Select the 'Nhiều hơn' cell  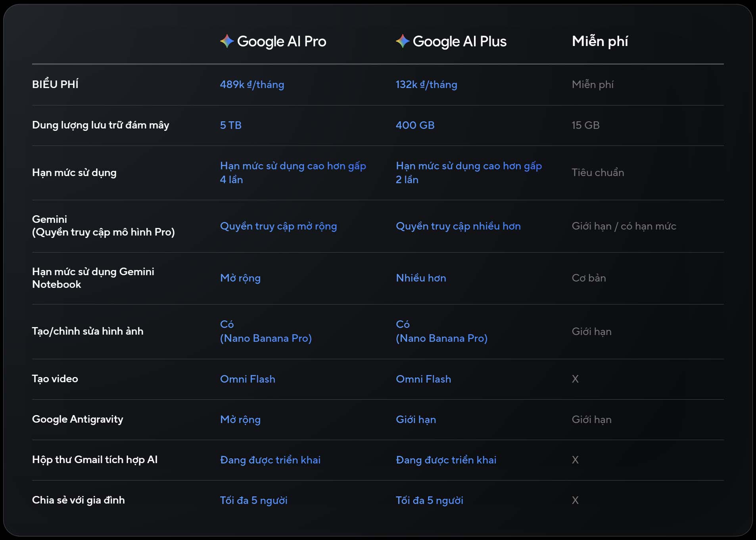point(421,278)
